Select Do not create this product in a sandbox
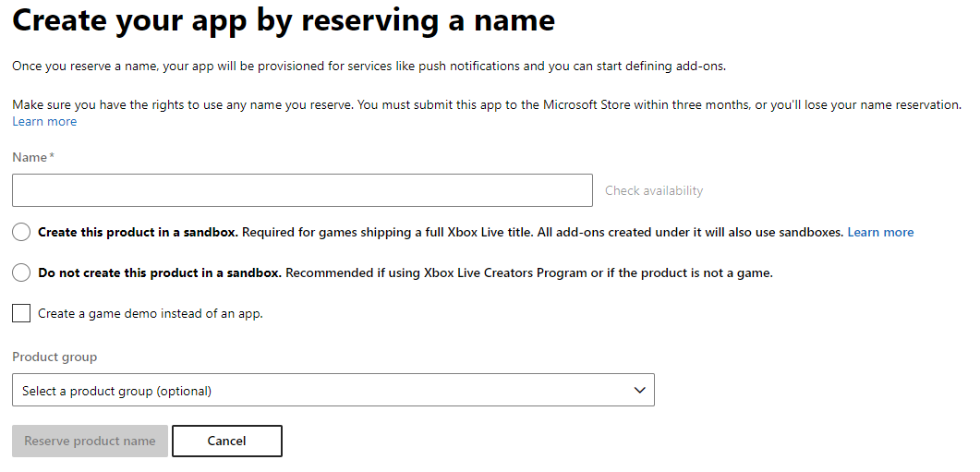The image size is (980, 472). click(21, 272)
